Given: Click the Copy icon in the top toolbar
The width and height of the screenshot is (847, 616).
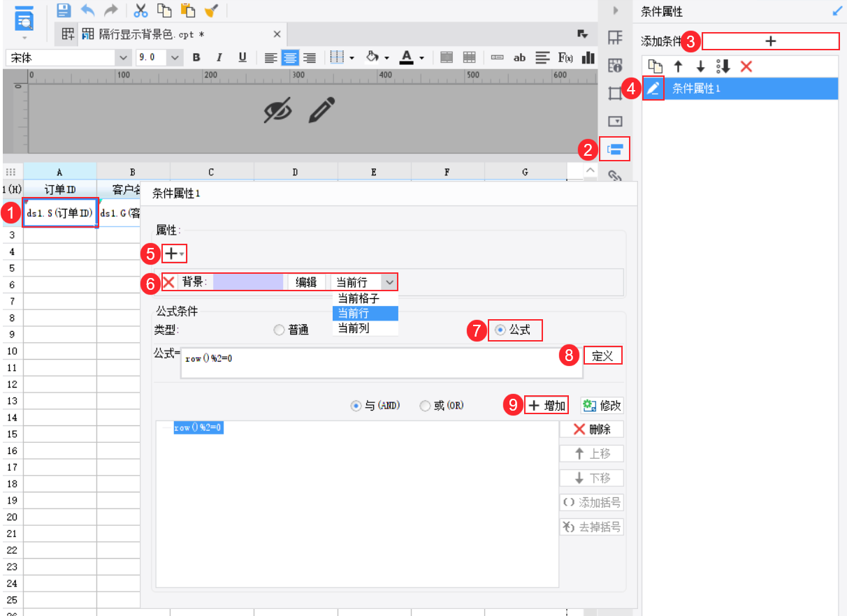Looking at the screenshot, I should tap(164, 10).
